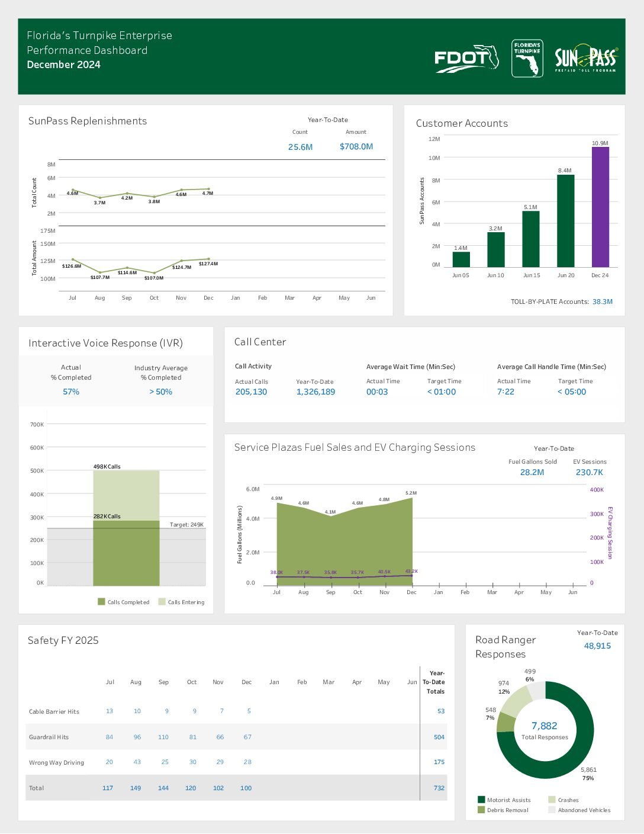Click the Calls Completed legend square
The width and height of the screenshot is (644, 834).
(x=101, y=602)
